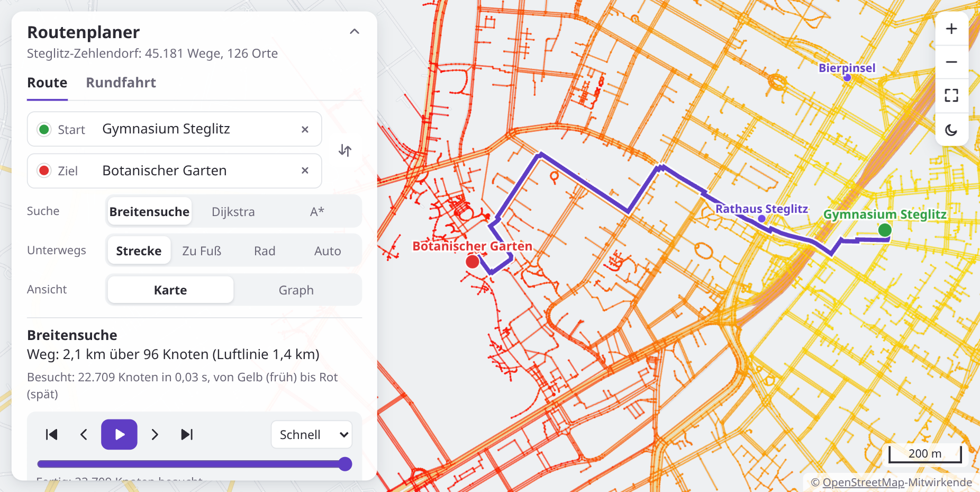Select the Dijkstra search algorithm

[233, 212]
